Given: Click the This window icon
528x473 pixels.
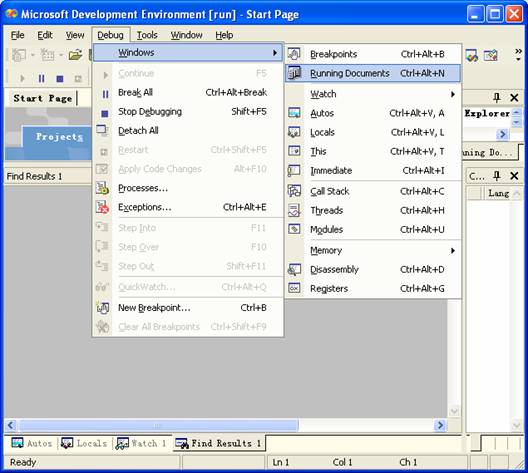Looking at the screenshot, I should tap(294, 151).
